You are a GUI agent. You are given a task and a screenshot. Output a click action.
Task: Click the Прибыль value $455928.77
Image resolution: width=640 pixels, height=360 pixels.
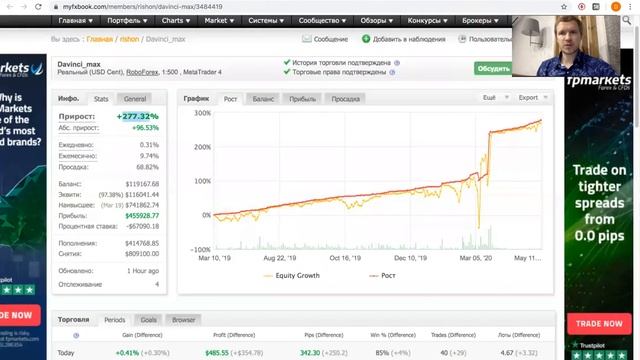[x=142, y=216]
